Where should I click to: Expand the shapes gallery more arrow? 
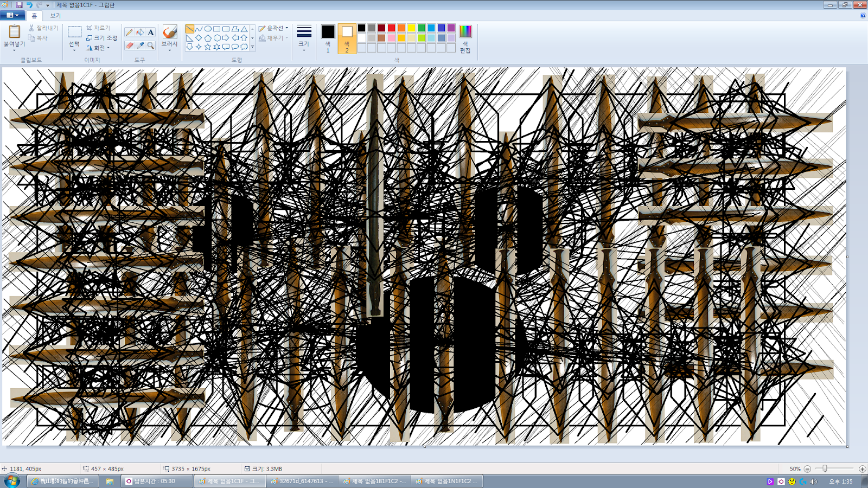pos(252,47)
